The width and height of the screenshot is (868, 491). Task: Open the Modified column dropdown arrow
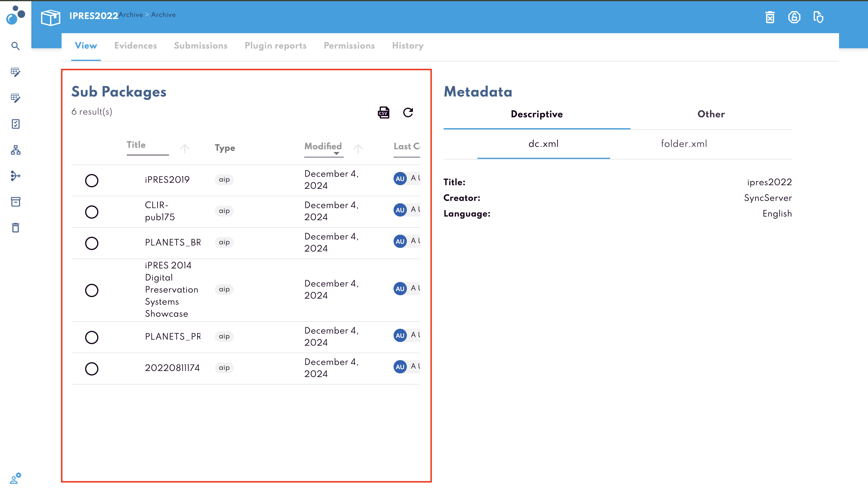(336, 154)
